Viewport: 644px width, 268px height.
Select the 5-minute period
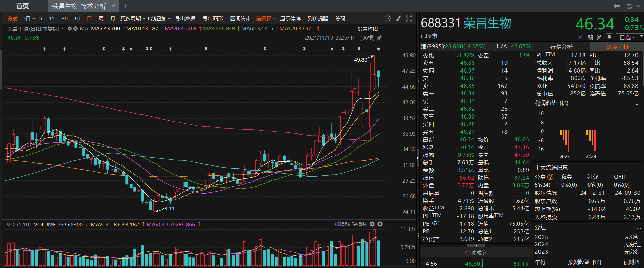(x=41, y=18)
